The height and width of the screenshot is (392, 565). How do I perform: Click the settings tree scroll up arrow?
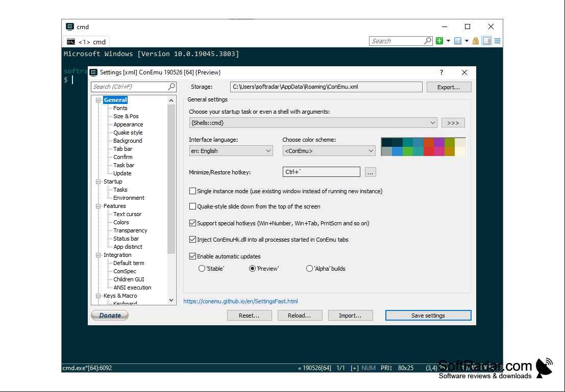click(171, 100)
